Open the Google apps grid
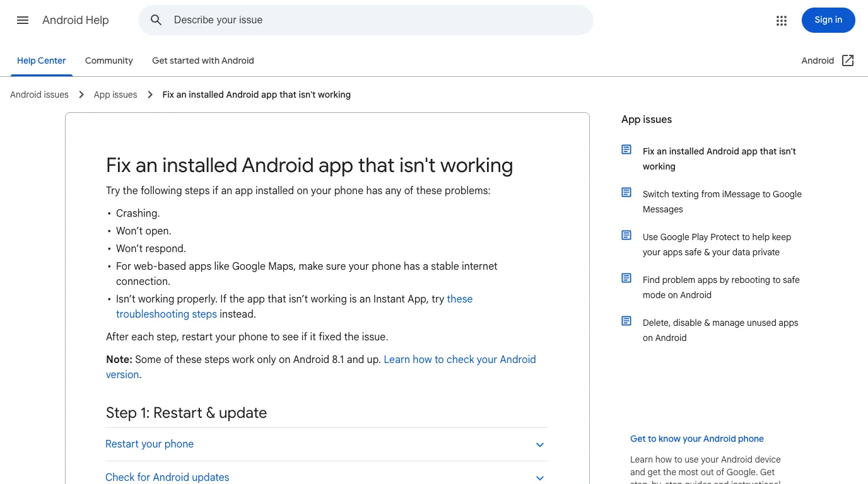 pyautogui.click(x=782, y=20)
